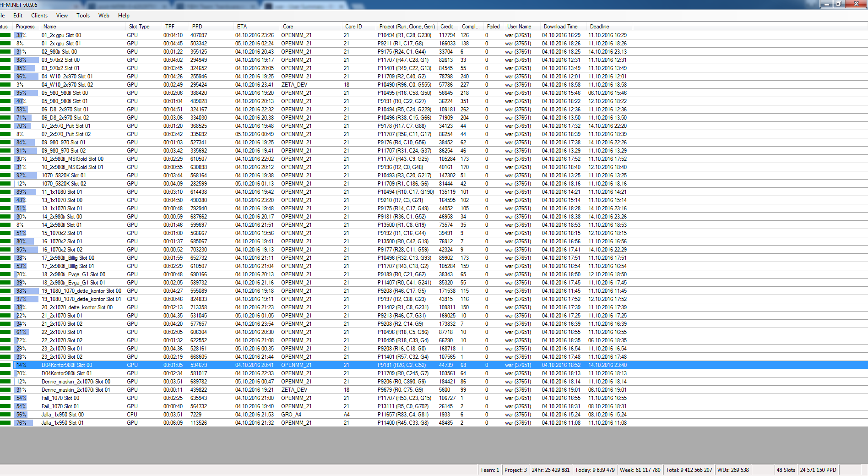The image size is (868, 476).
Task: Select the row 04_W10_2x970 Slot 01
Action: (x=434, y=77)
